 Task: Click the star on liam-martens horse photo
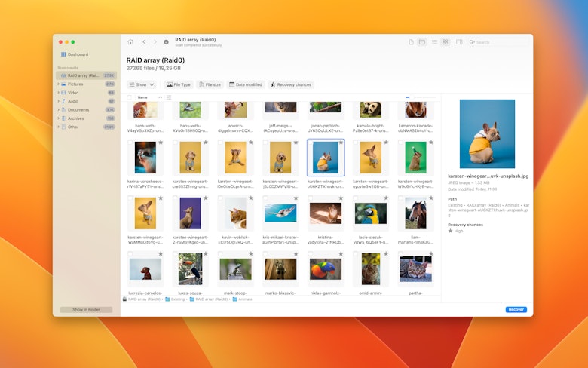pos(431,198)
